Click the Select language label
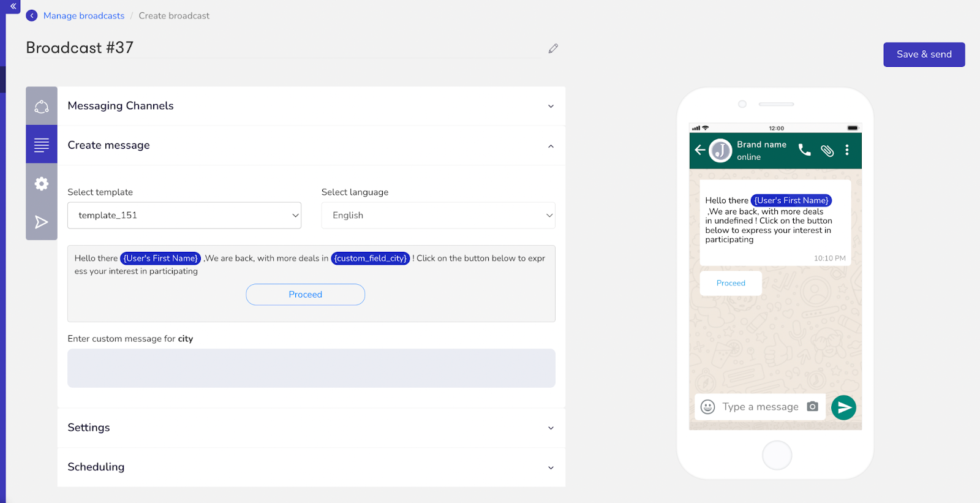980x503 pixels. pos(355,192)
